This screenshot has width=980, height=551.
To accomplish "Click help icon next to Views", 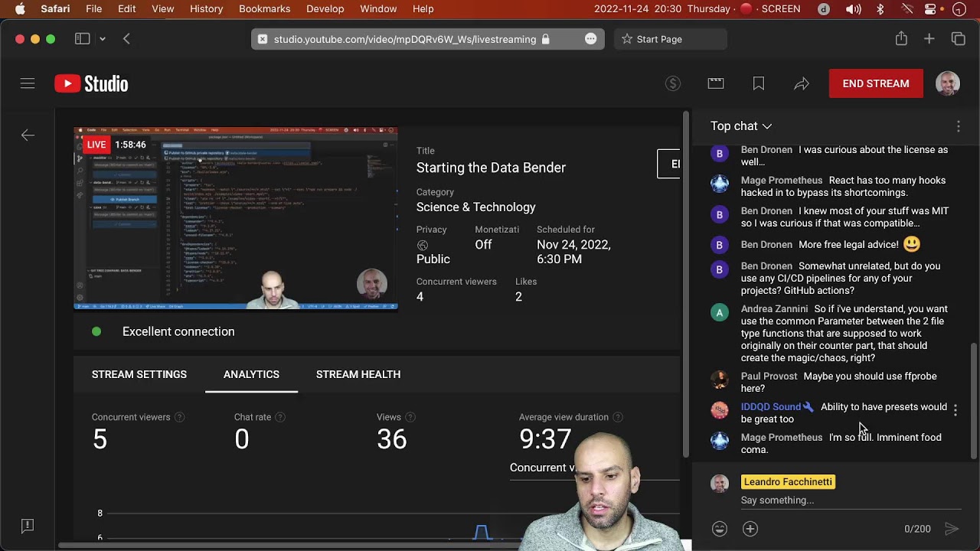I will point(410,417).
